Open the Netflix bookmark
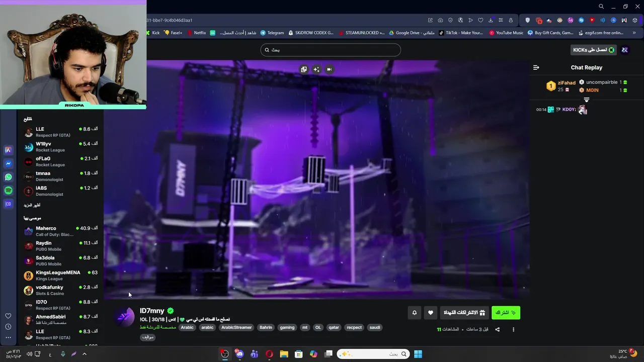Image resolution: width=644 pixels, height=362 pixels. point(196,33)
